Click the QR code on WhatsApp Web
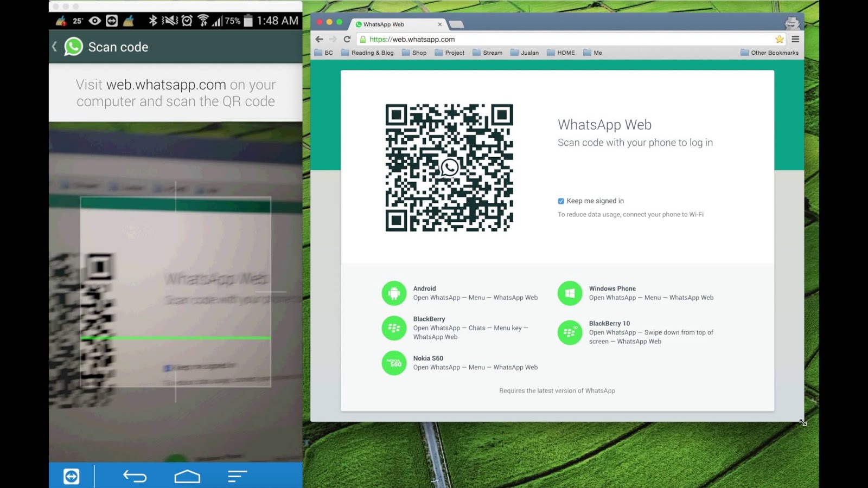868x488 pixels. pos(449,168)
